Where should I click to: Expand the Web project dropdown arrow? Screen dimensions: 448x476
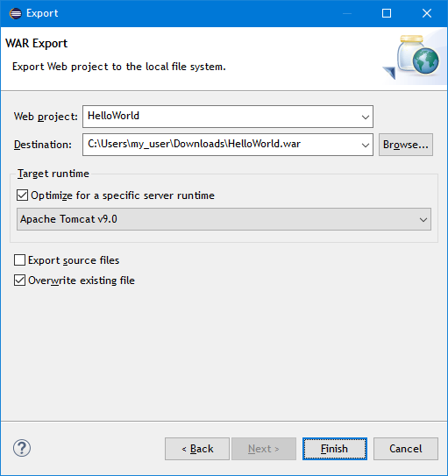coord(366,117)
